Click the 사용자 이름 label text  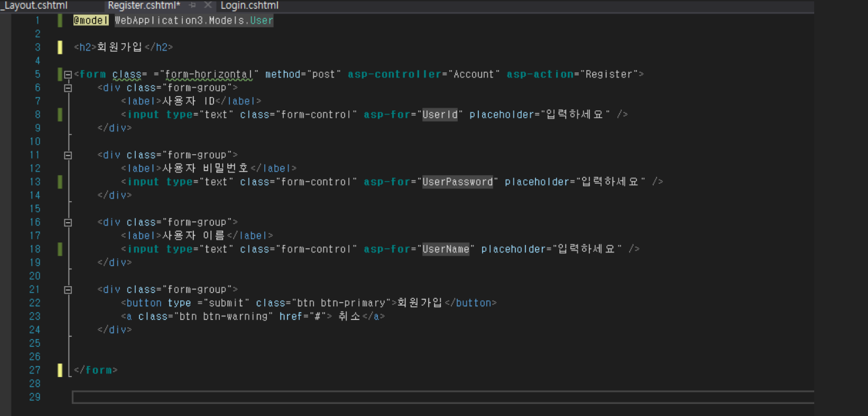pyautogui.click(x=194, y=236)
